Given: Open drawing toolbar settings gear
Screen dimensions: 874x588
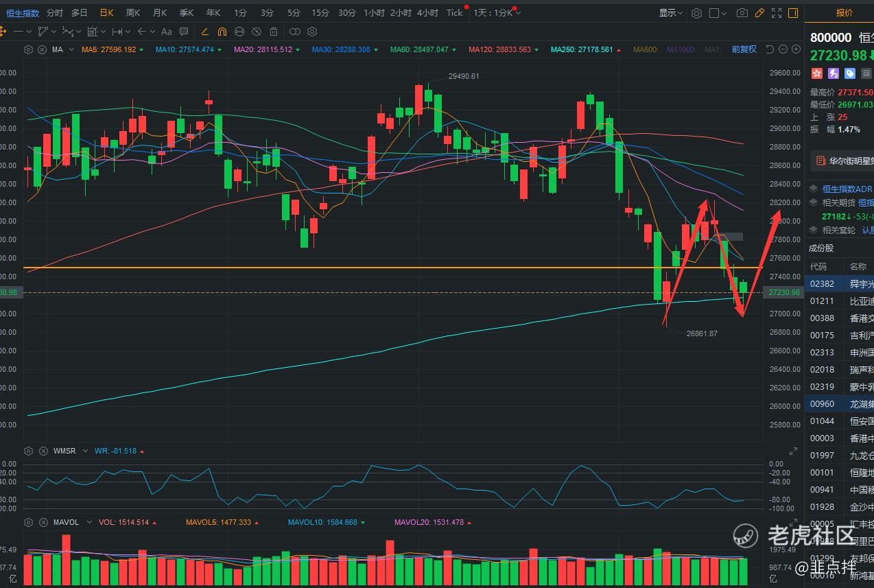Looking at the screenshot, I should click(x=312, y=32).
